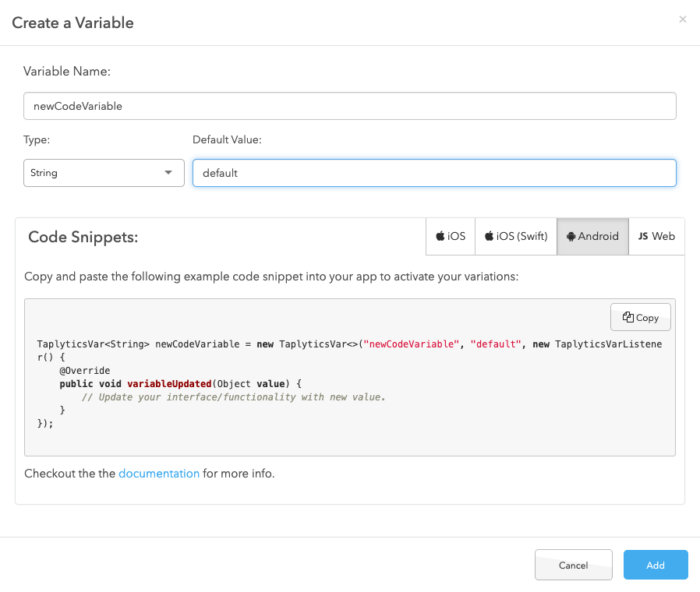The width and height of the screenshot is (700, 592).
Task: Open the documentation link
Action: [x=159, y=473]
